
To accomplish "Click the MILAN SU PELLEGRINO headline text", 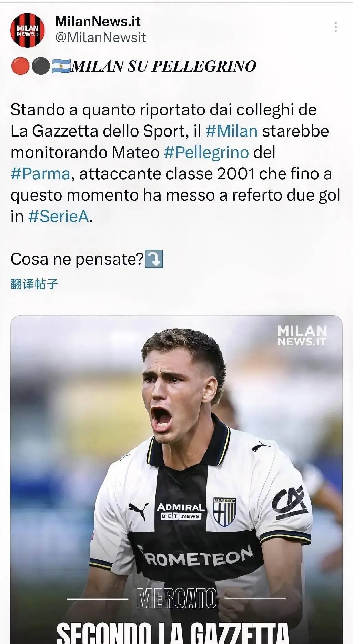I will click(163, 66).
